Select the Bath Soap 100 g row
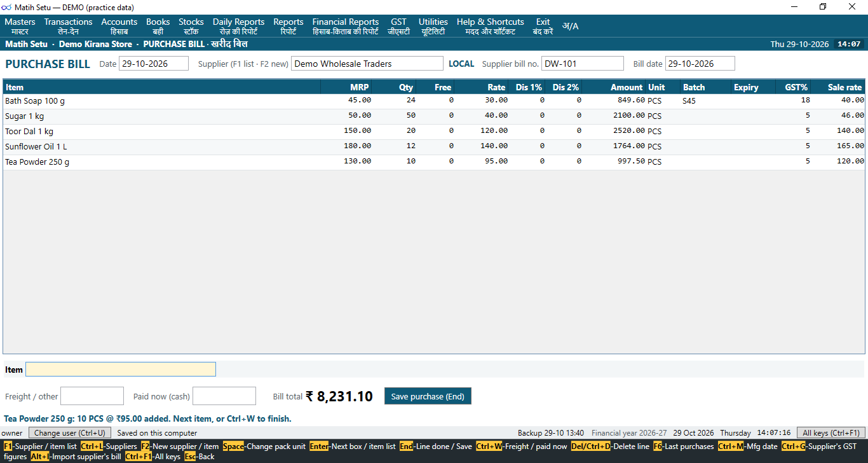 [x=434, y=101]
